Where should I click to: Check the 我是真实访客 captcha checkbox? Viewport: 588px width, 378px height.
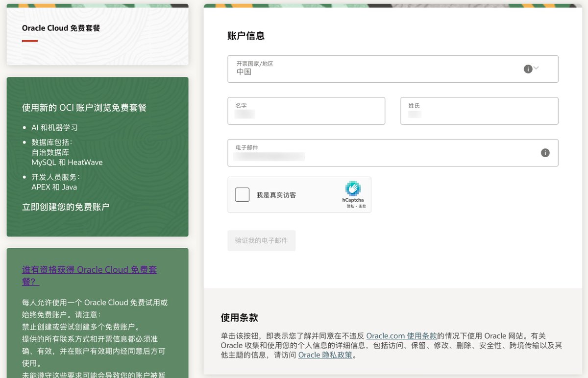point(242,195)
